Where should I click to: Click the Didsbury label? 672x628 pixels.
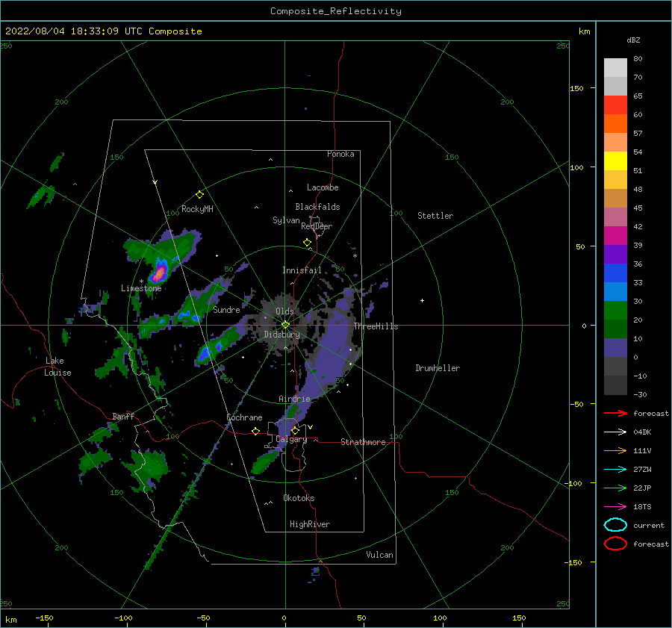tap(281, 335)
